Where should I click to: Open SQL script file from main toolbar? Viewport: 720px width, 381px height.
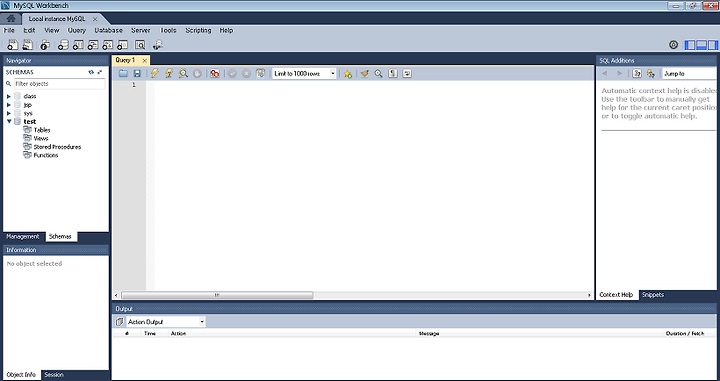point(28,45)
